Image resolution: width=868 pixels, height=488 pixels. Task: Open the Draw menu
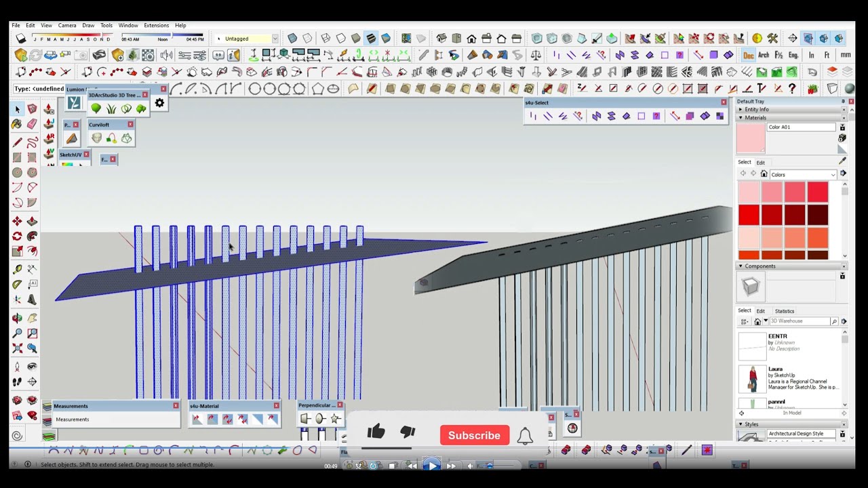click(88, 26)
